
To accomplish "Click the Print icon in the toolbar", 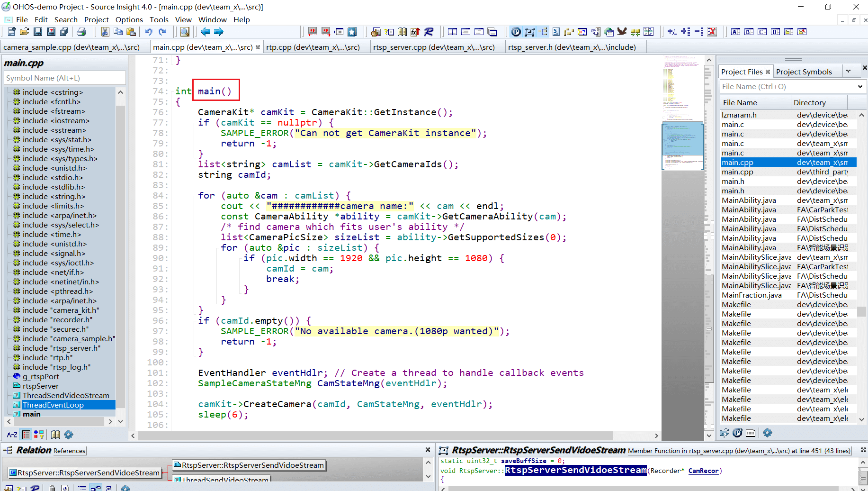I will (81, 32).
